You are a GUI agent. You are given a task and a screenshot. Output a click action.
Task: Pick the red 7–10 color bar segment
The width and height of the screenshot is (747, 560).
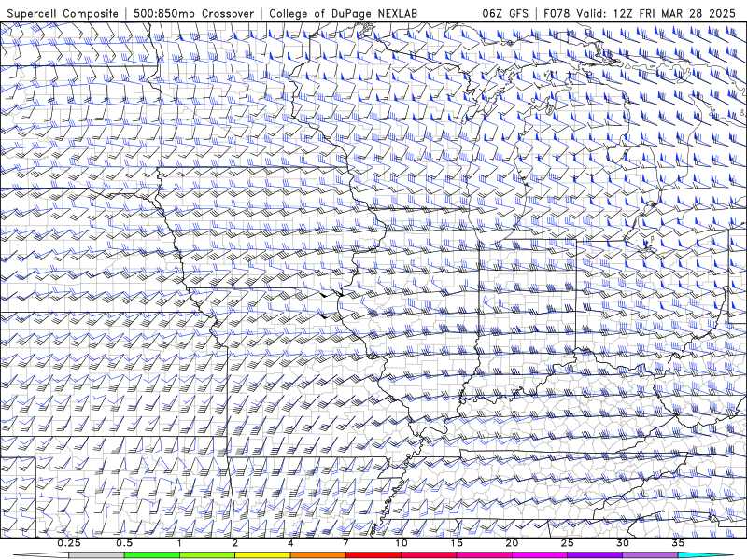pos(373,555)
